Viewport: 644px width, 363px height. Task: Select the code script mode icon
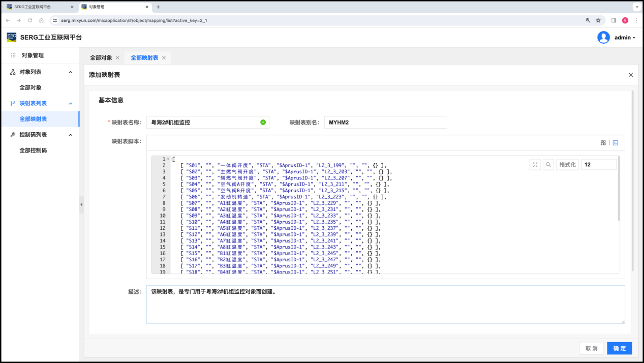click(x=615, y=143)
